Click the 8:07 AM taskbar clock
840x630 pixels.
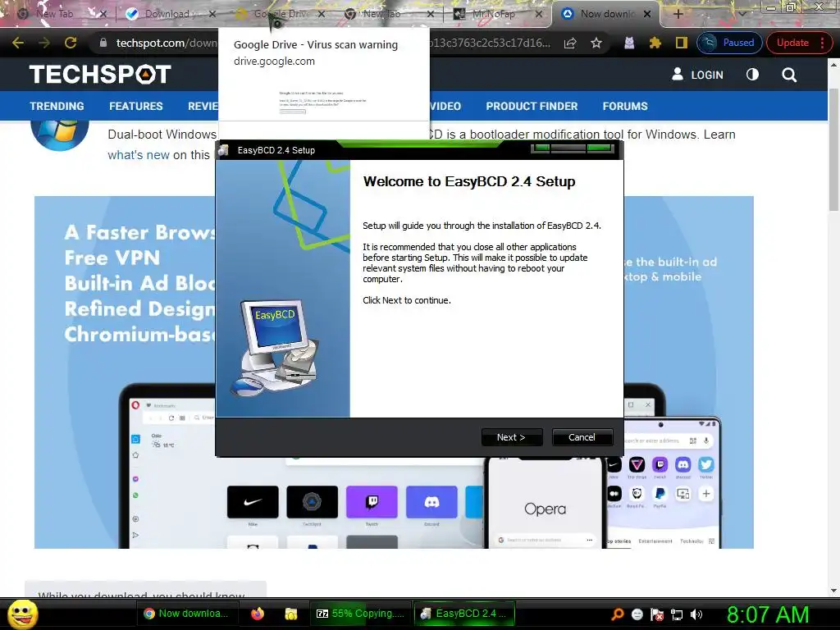click(x=768, y=614)
